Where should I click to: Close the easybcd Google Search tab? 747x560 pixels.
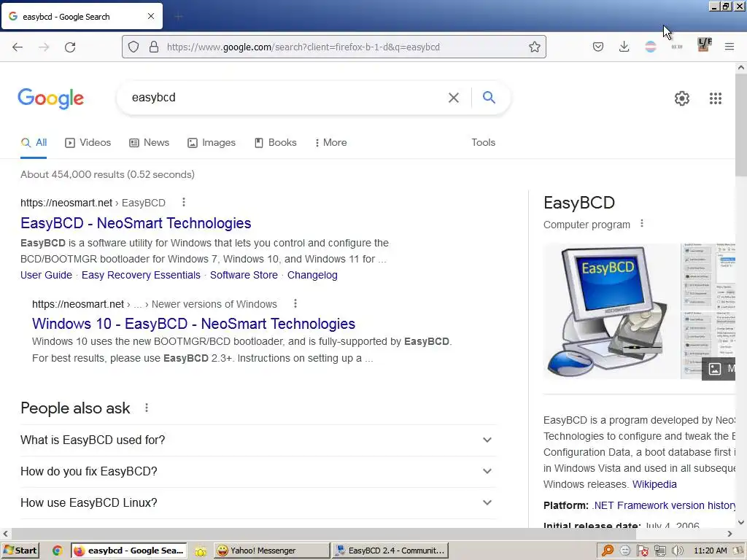[x=151, y=16]
